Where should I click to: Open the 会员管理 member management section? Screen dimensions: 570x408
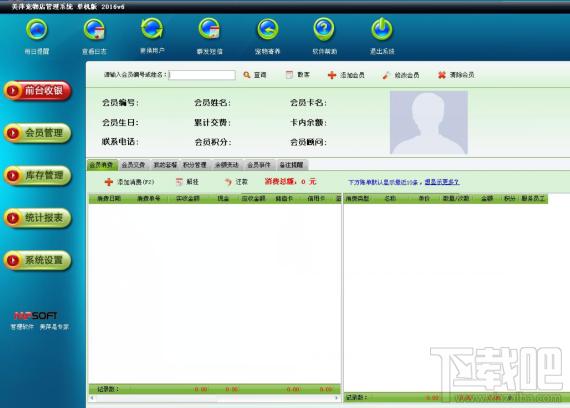click(x=37, y=133)
